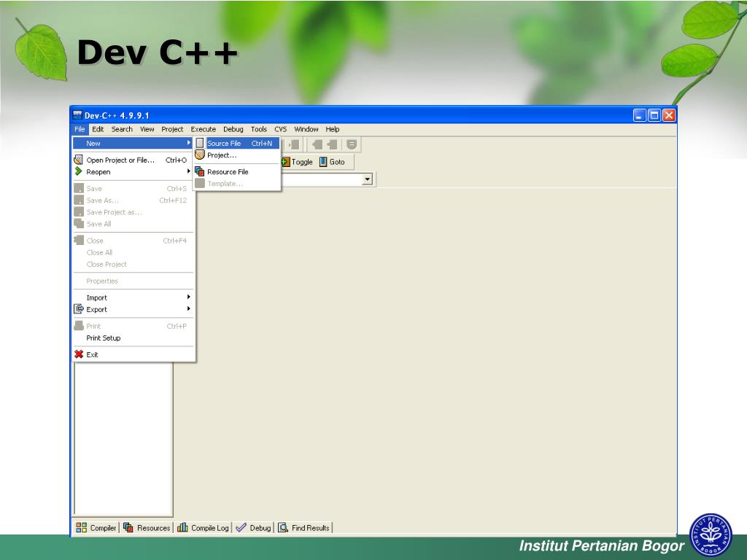The image size is (747, 560).
Task: Click the Properties entry in File menu
Action: tap(133, 281)
